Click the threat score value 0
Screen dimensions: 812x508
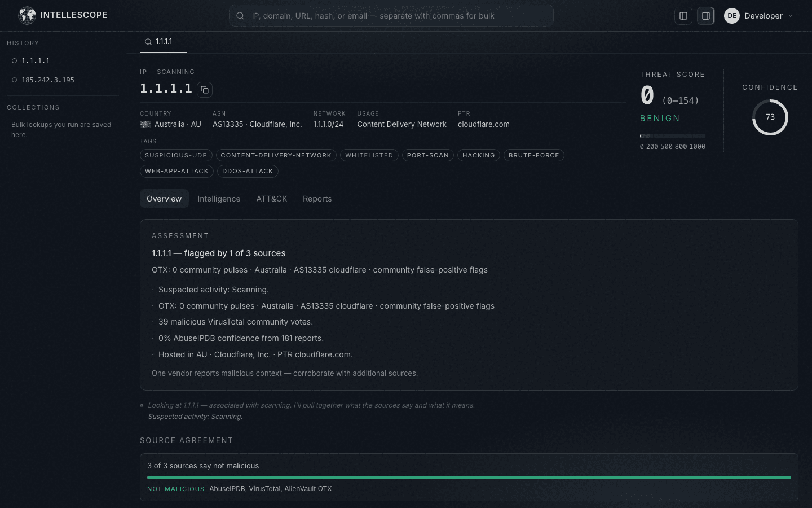(x=647, y=95)
